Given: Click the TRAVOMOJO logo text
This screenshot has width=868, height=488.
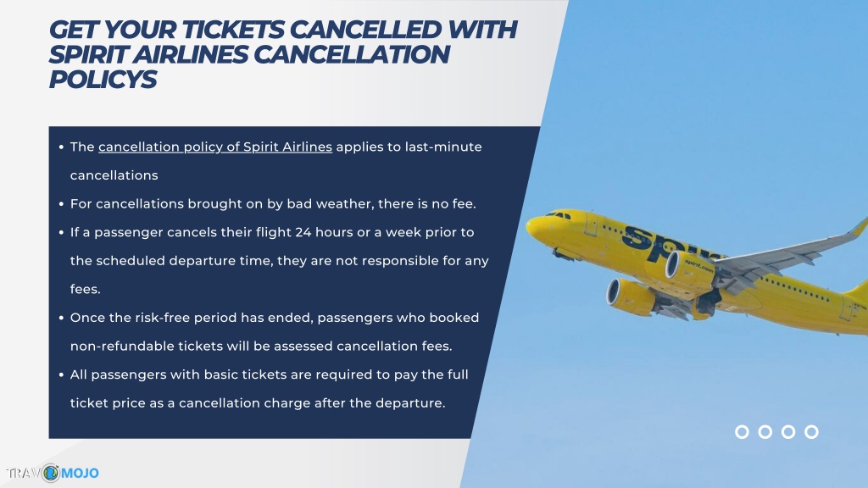Looking at the screenshot, I should (x=53, y=473).
